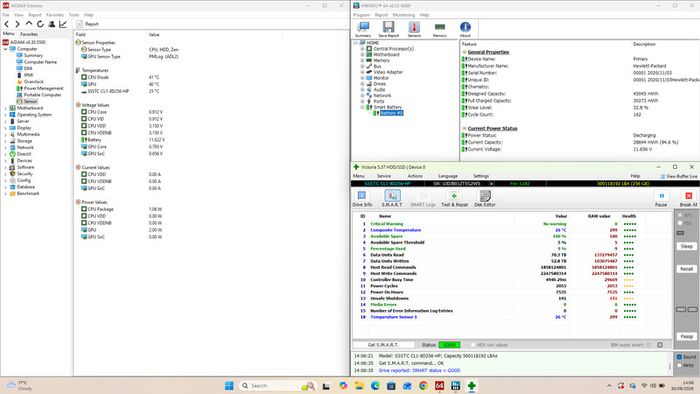
Task: Expand Motherboard node in AIDA64 tree
Action: pos(5,108)
